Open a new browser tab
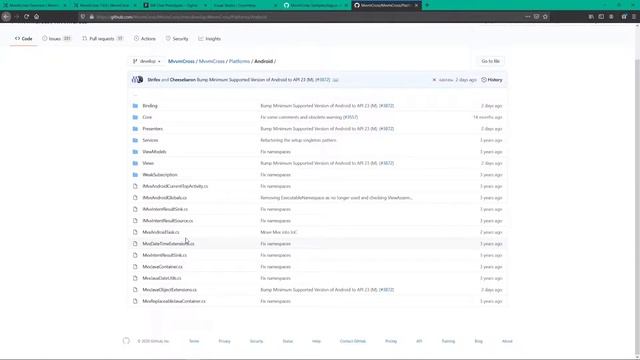640x360 pixels. (427, 5)
